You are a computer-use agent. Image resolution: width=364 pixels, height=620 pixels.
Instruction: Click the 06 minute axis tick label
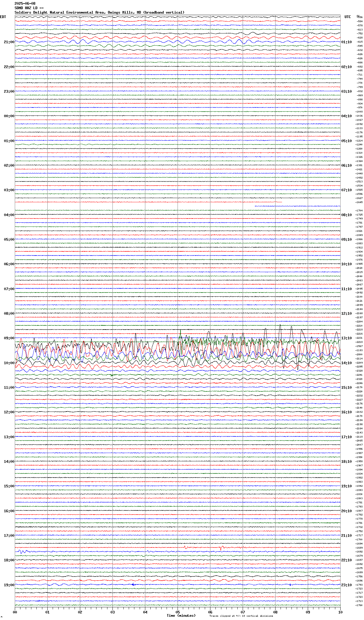[x=210, y=612]
